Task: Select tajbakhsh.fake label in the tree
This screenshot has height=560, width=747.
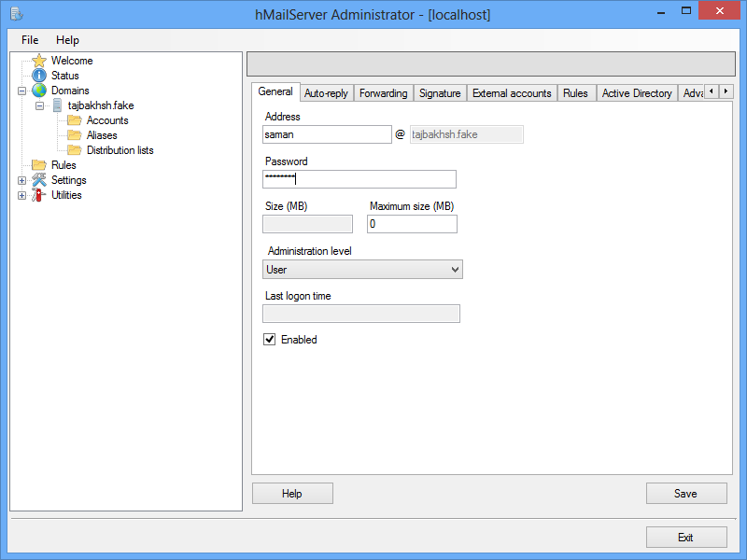Action: tap(101, 105)
